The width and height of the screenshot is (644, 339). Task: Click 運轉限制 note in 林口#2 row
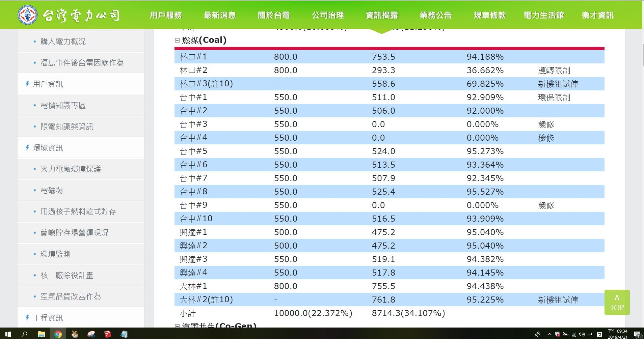coord(554,70)
